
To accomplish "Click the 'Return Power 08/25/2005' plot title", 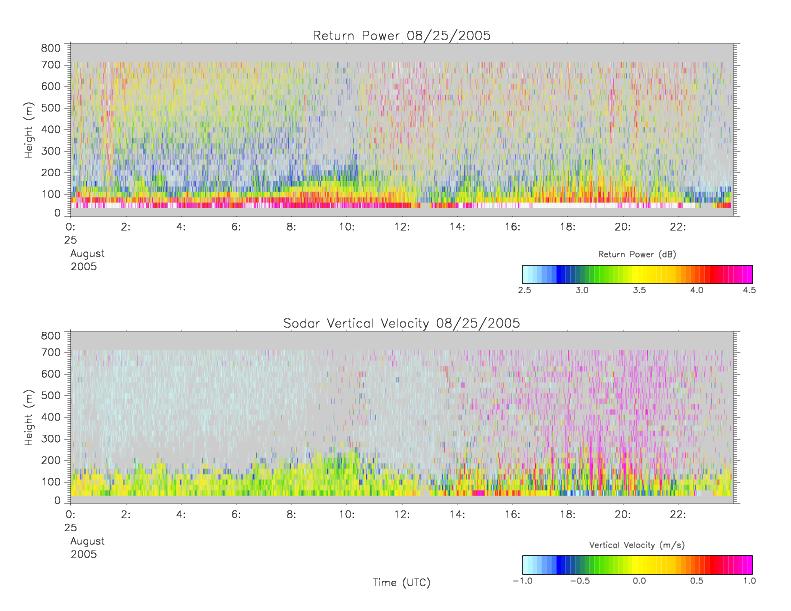I will pyautogui.click(x=402, y=36).
